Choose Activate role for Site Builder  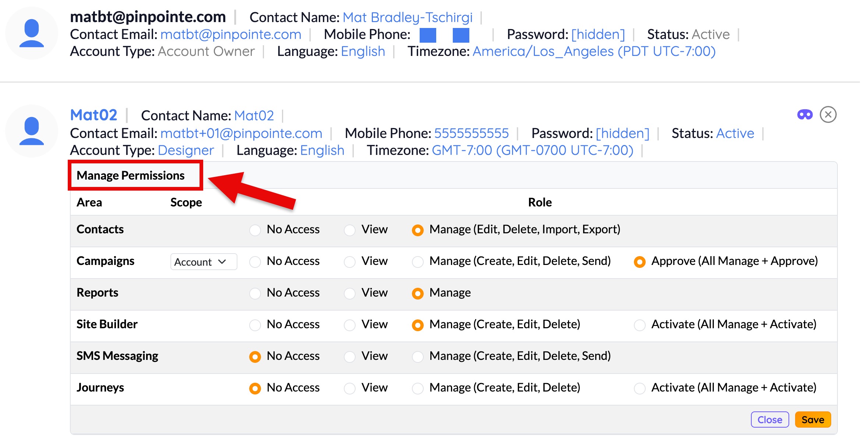pos(639,325)
